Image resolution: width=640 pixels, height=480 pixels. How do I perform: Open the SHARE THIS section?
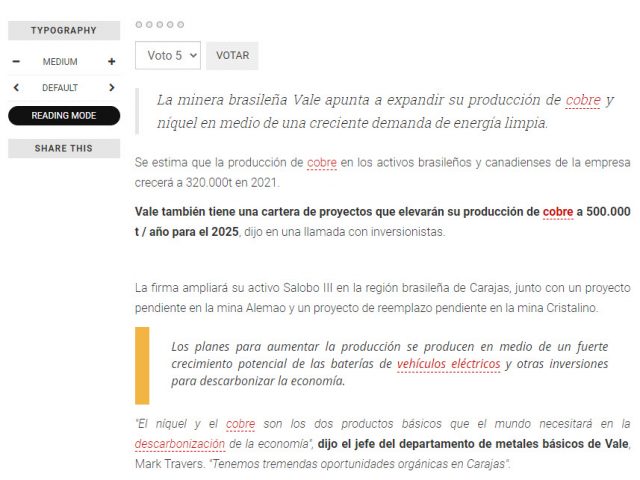click(x=64, y=148)
